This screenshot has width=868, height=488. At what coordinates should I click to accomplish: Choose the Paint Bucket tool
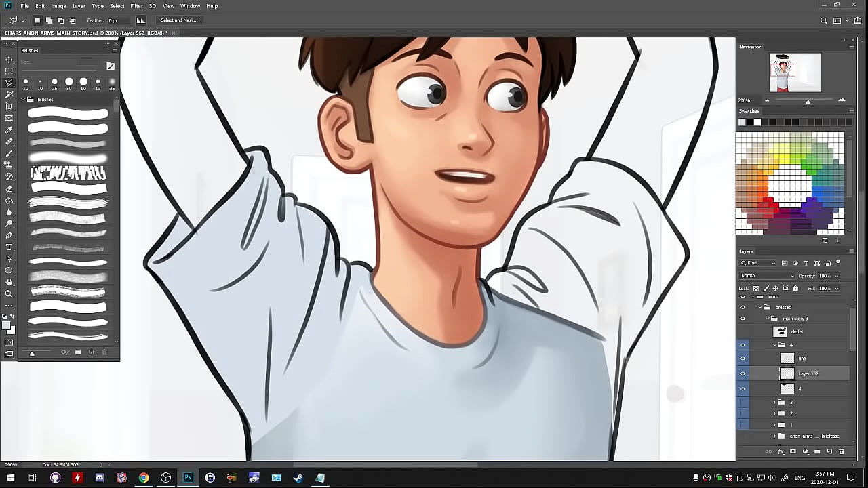tap(9, 201)
